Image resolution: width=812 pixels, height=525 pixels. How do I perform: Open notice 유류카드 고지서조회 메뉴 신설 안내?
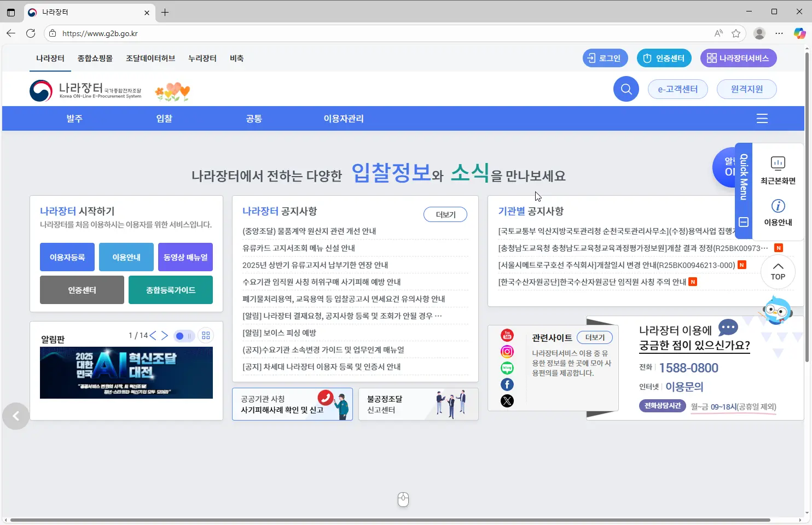[299, 248]
